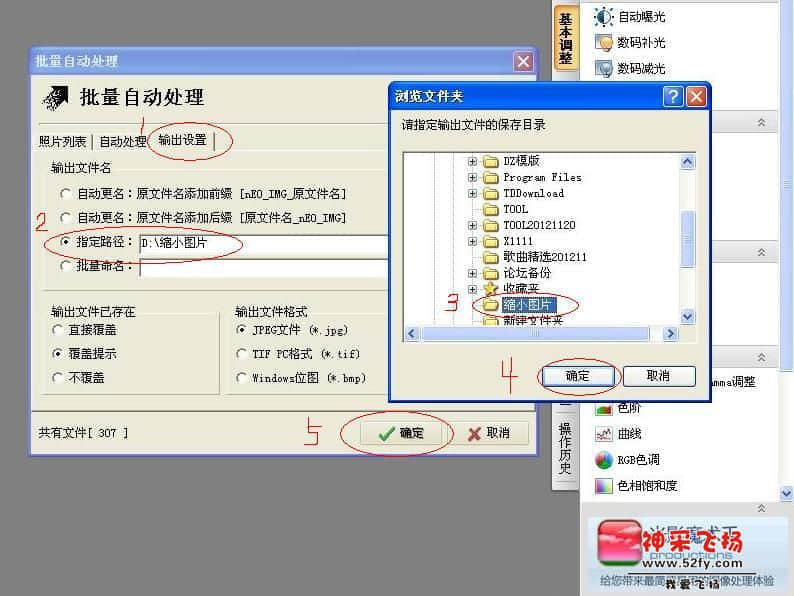Viewport: 794px width, 596px height.
Task: Open the 色阶 levels tool icon
Action: [604, 408]
